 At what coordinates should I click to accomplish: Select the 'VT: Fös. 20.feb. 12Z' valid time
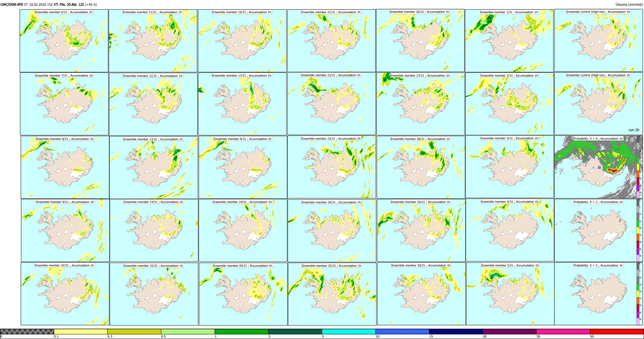pos(69,5)
